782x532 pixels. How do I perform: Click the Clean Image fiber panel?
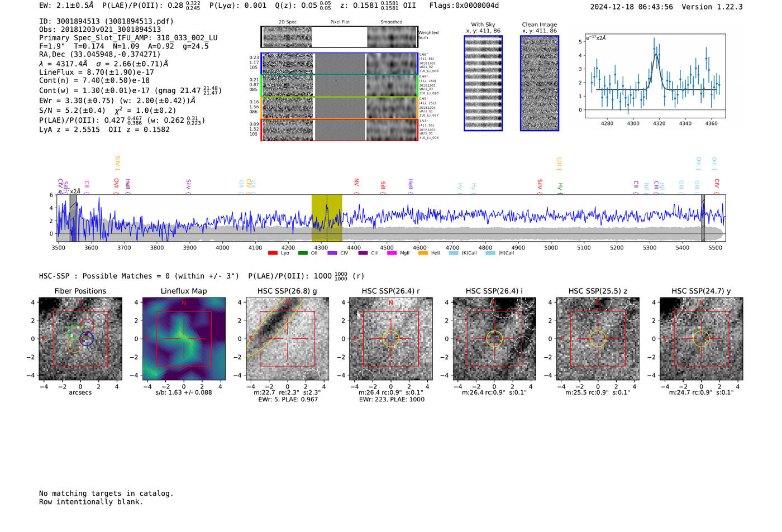(x=540, y=83)
